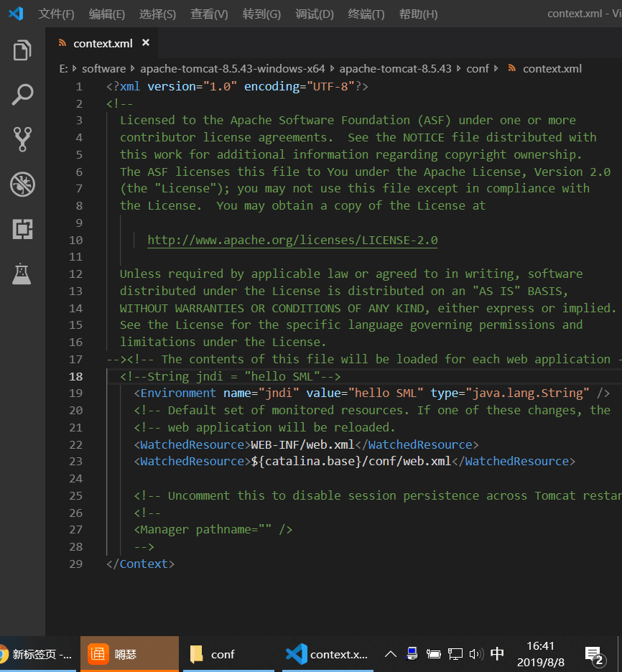Open the 编辑(E) menu
Screen dimensions: 622x672
click(107, 14)
